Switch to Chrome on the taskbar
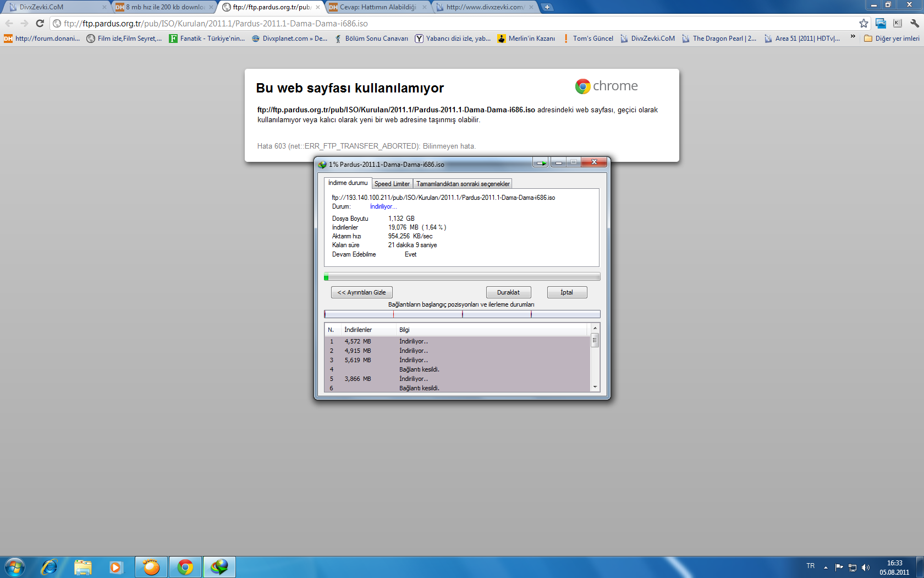The width and height of the screenshot is (924, 578). [x=185, y=567]
